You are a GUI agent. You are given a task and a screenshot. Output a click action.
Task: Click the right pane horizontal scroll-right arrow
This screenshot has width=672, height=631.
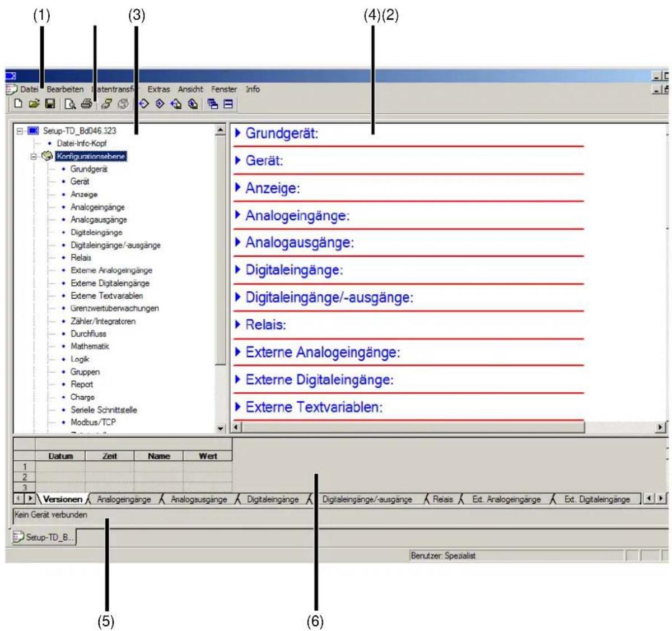(661, 427)
